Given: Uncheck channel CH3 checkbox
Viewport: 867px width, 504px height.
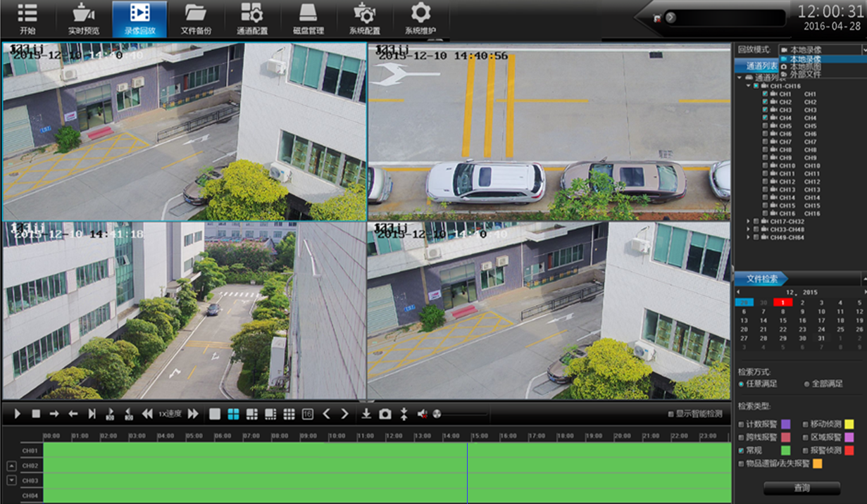Looking at the screenshot, I should [765, 110].
